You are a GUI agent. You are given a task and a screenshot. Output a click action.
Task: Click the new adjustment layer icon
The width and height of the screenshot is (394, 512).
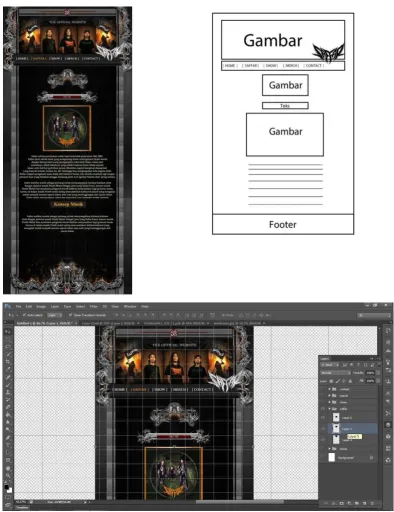[350, 503]
